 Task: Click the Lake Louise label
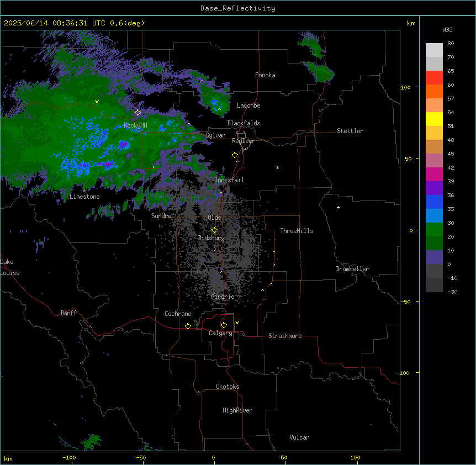tap(10, 267)
